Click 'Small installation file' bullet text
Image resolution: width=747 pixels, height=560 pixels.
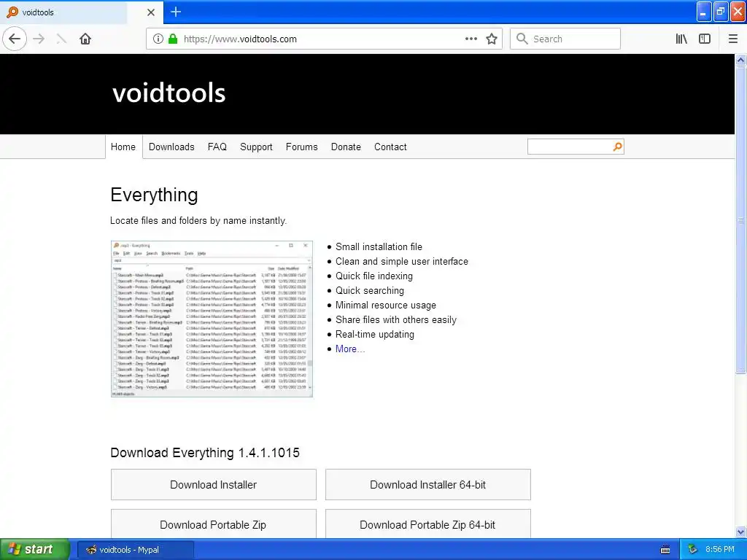379,246
